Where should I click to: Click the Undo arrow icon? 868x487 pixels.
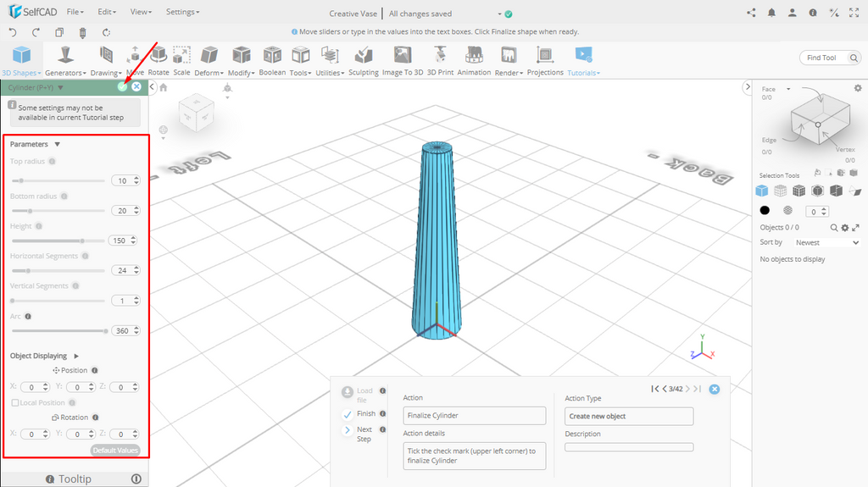[13, 33]
